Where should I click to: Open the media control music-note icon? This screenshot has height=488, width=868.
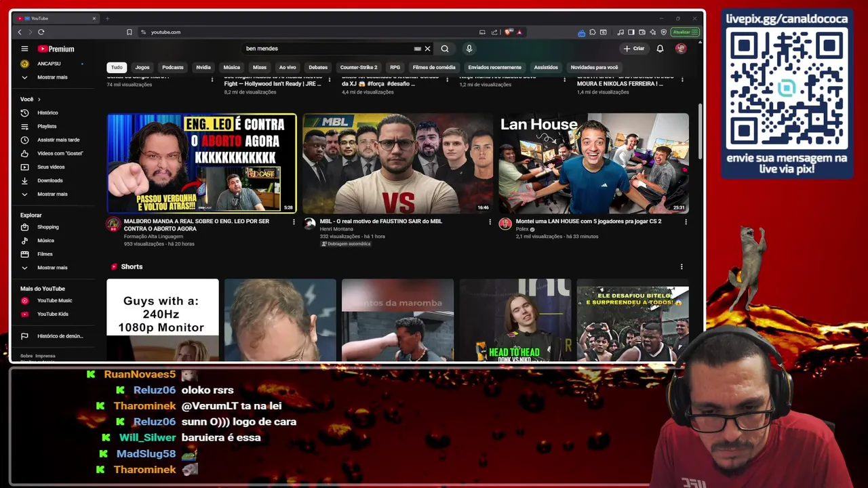[x=620, y=32]
